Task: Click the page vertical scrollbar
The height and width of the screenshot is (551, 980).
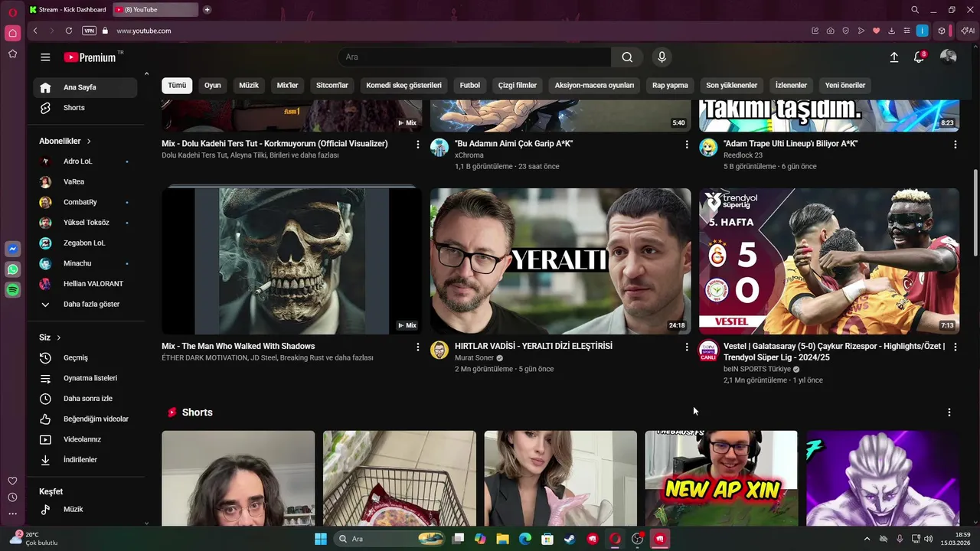Action: [975, 213]
